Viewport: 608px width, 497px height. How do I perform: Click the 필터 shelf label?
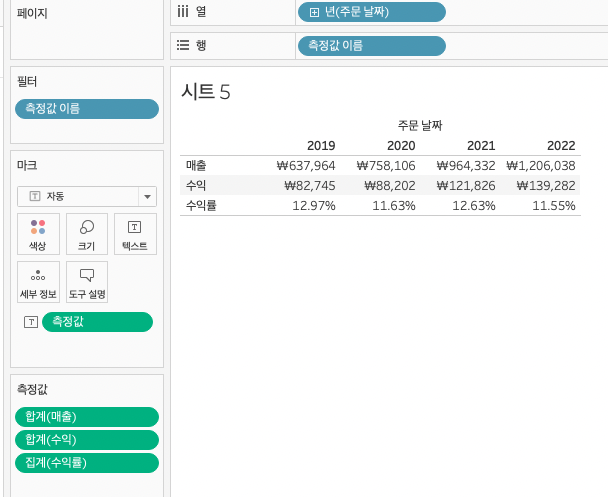[27, 82]
